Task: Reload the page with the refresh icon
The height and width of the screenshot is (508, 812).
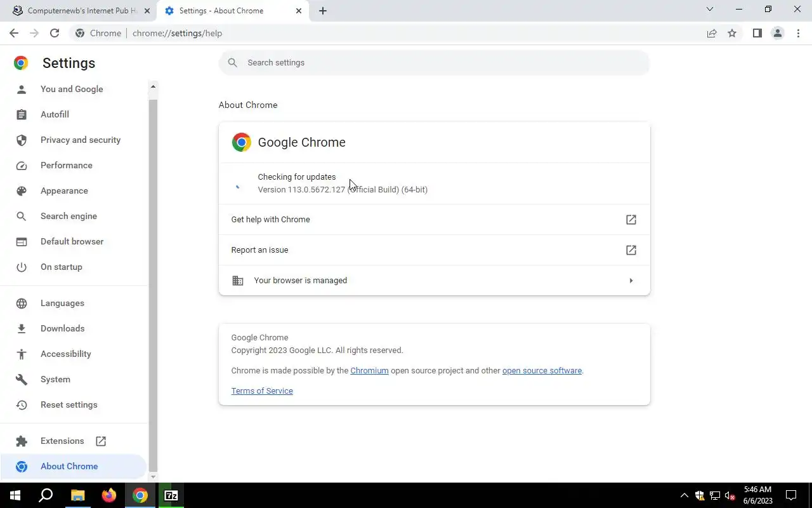Action: [55, 33]
